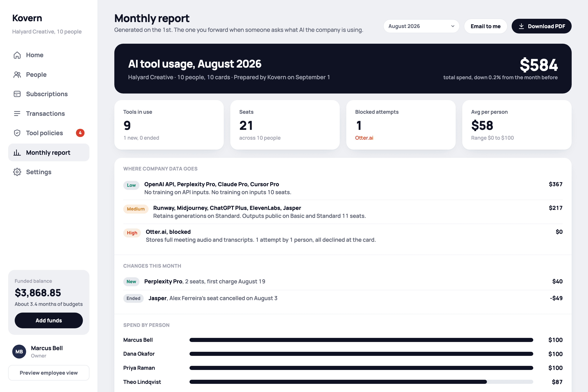Click Theo Lindqvist's $87 amount
This screenshot has width=588, height=392.
pos(557,382)
